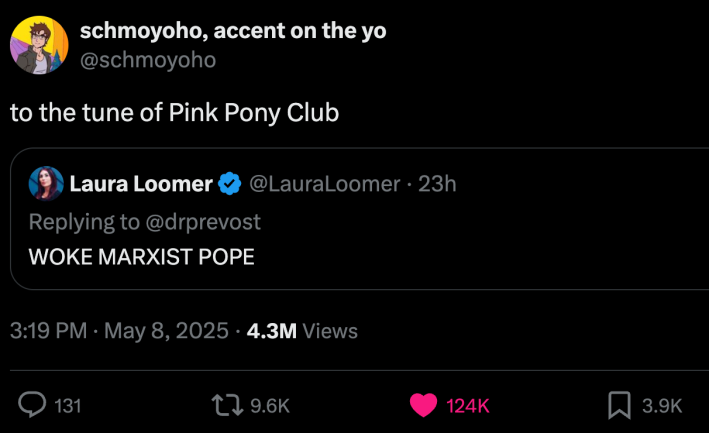Click the reply speech bubble icon
This screenshot has width=709, height=433.
34,404
